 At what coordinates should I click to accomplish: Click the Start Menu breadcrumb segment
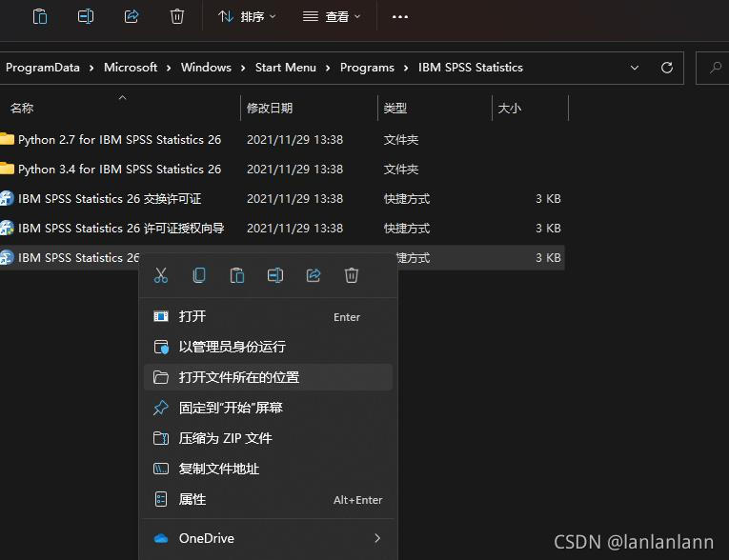click(x=286, y=68)
